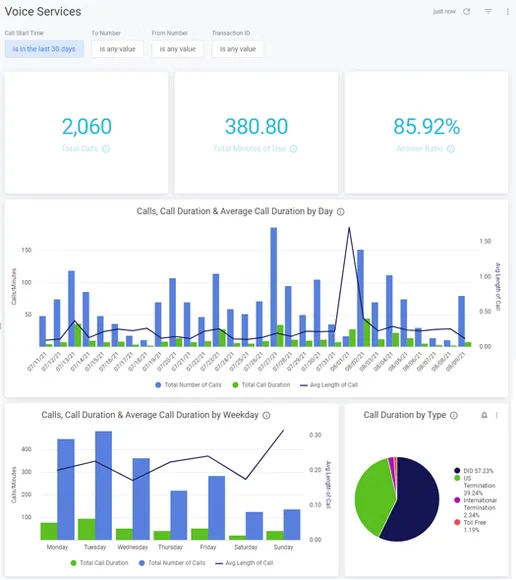This screenshot has height=580, width=516.
Task: Click the blue calls bar for 08/02/21
Action: pyautogui.click(x=360, y=298)
